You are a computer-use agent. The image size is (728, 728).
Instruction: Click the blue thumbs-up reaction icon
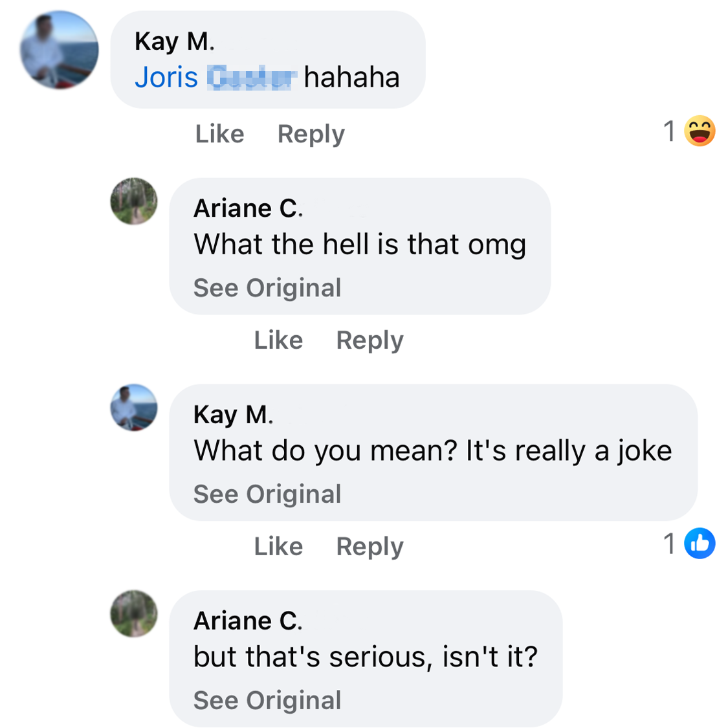tap(700, 544)
